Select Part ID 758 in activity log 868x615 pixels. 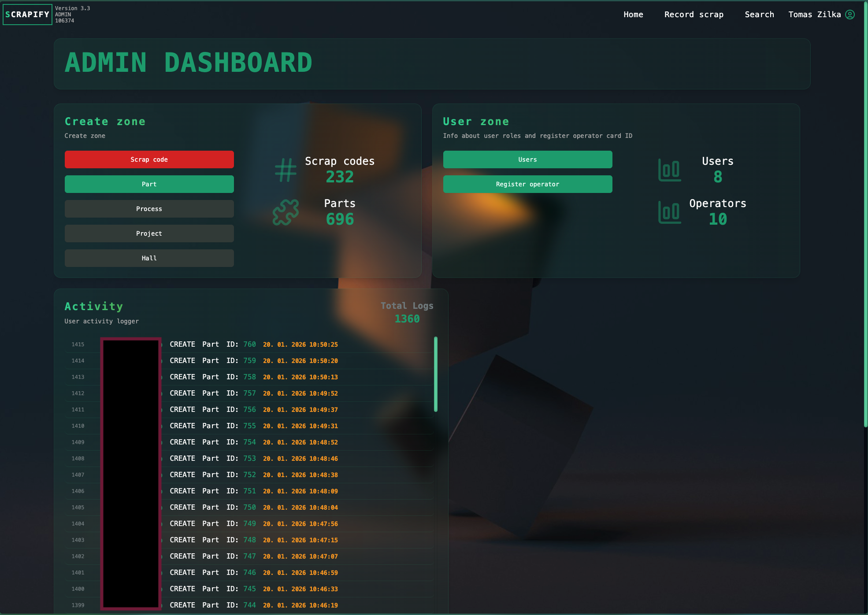[x=249, y=377]
